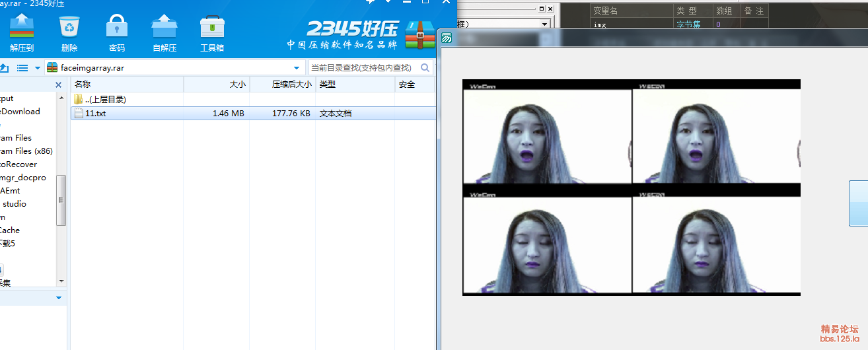The image size is (868, 350).
Task: Select the mgr_docpro folder in sidebar
Action: 23,178
